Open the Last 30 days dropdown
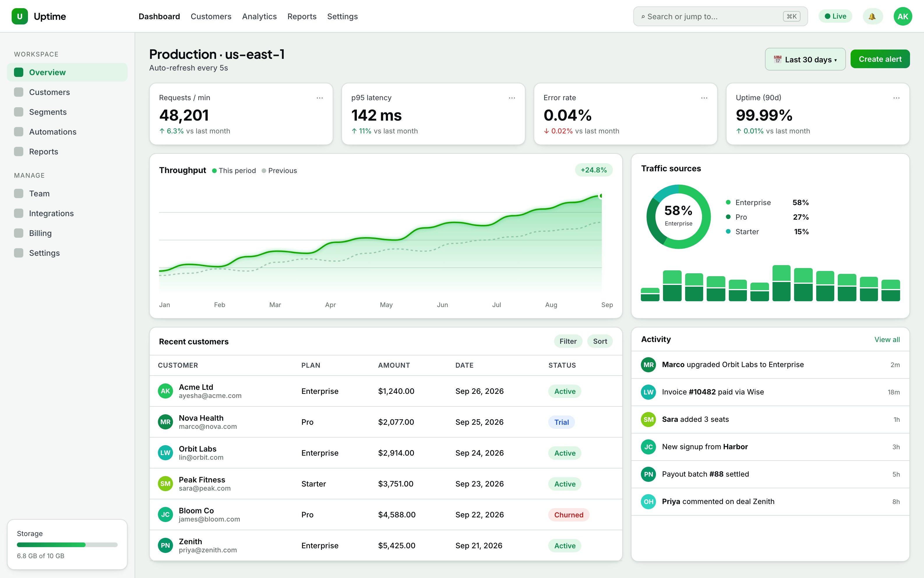This screenshot has height=578, width=924. pos(805,59)
